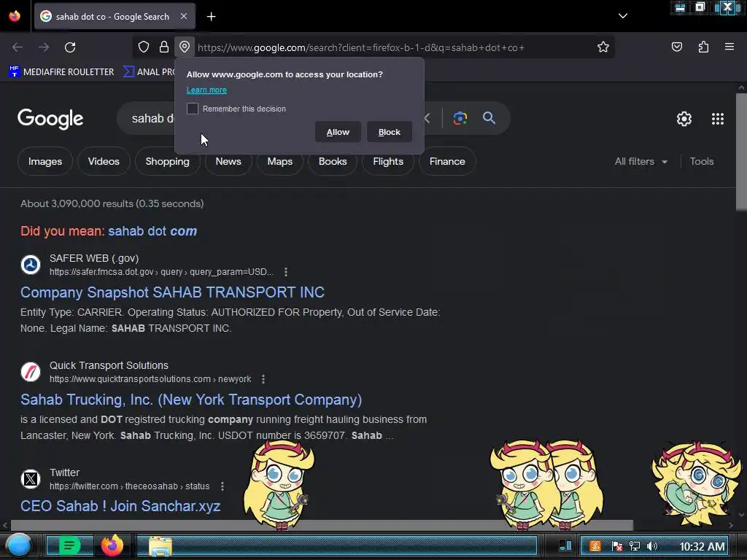Open the Java update tray icon

pos(595,546)
